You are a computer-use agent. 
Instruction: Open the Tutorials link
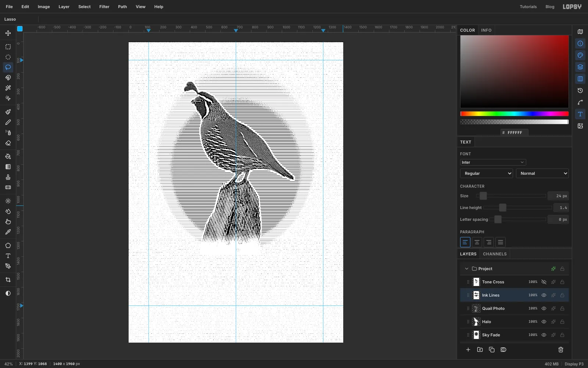click(528, 7)
